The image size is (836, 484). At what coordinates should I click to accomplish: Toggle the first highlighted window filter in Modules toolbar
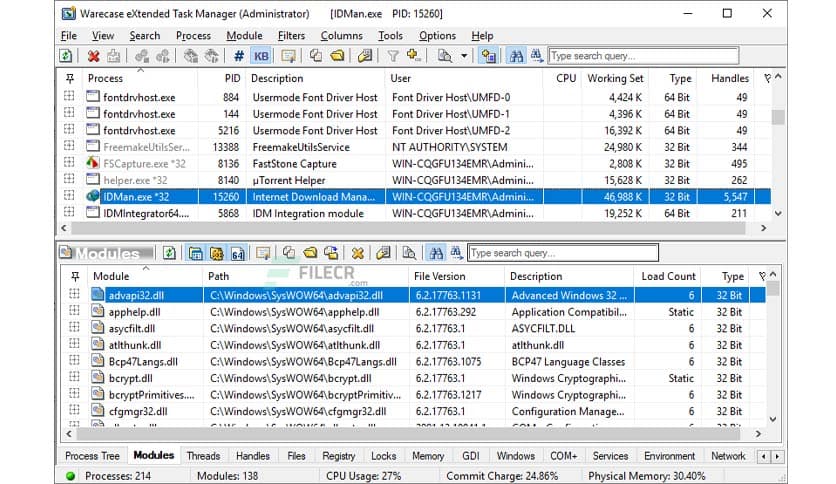click(196, 253)
